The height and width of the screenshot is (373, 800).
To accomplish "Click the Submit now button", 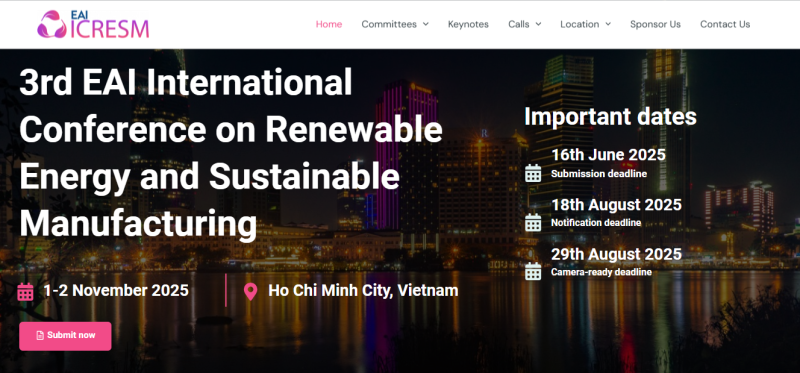I will (x=65, y=336).
